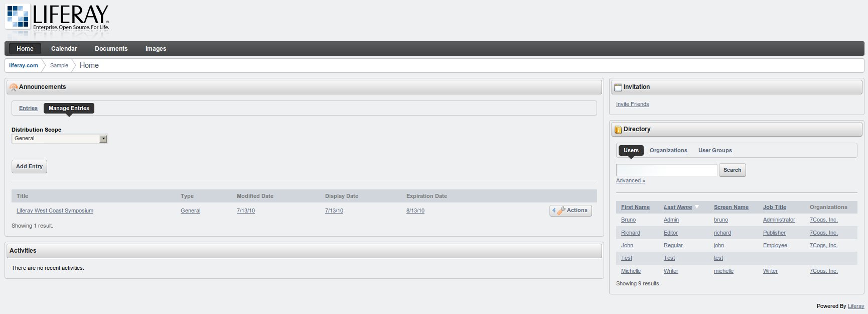Click the Home breadcrumb entry
This screenshot has width=868, height=314.
click(x=89, y=65)
